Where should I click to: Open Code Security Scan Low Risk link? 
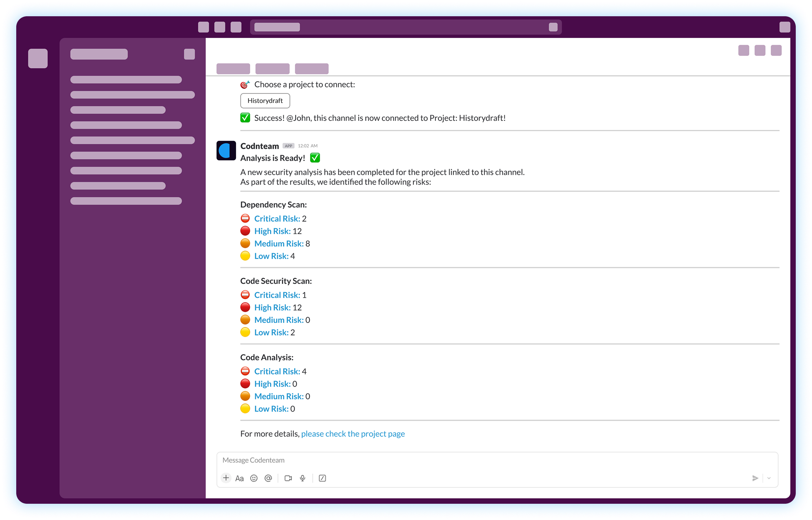click(x=271, y=333)
